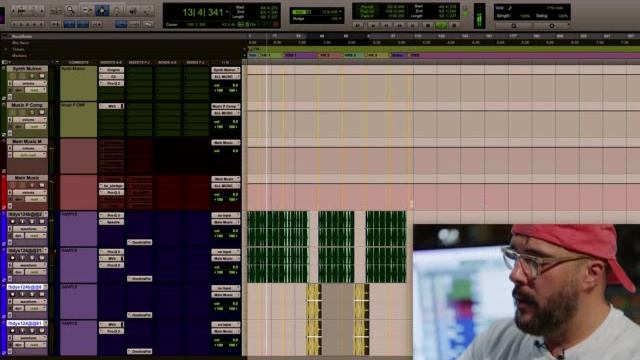This screenshot has width=640, height=360.
Task: Click the Fast Forward transport button
Action: 400,25
